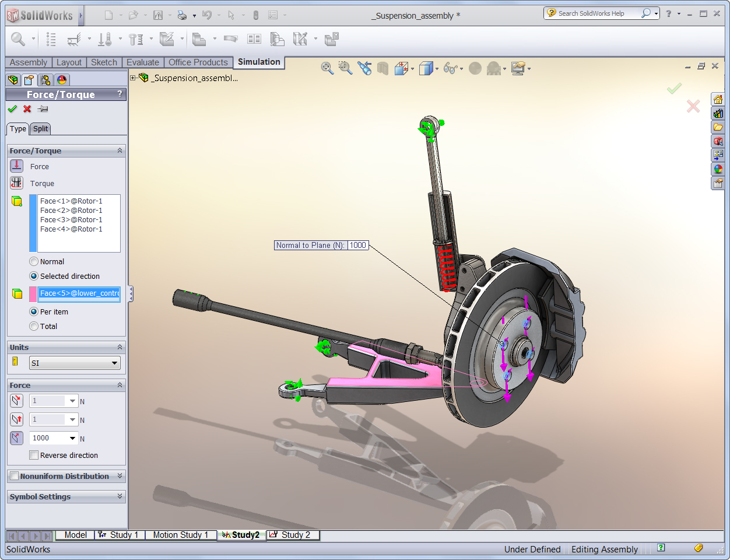The image size is (730, 560).
Task: Expand the Symbol Settings section
Action: click(x=120, y=496)
